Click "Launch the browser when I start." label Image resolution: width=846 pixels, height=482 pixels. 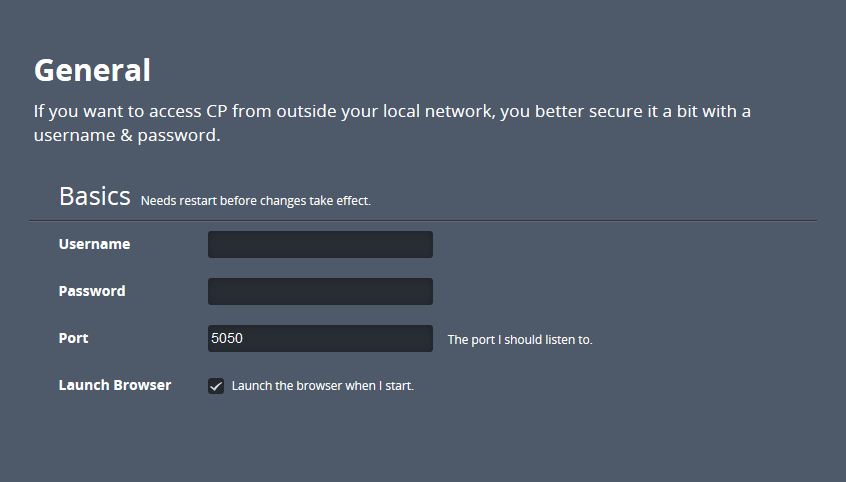[x=322, y=386]
